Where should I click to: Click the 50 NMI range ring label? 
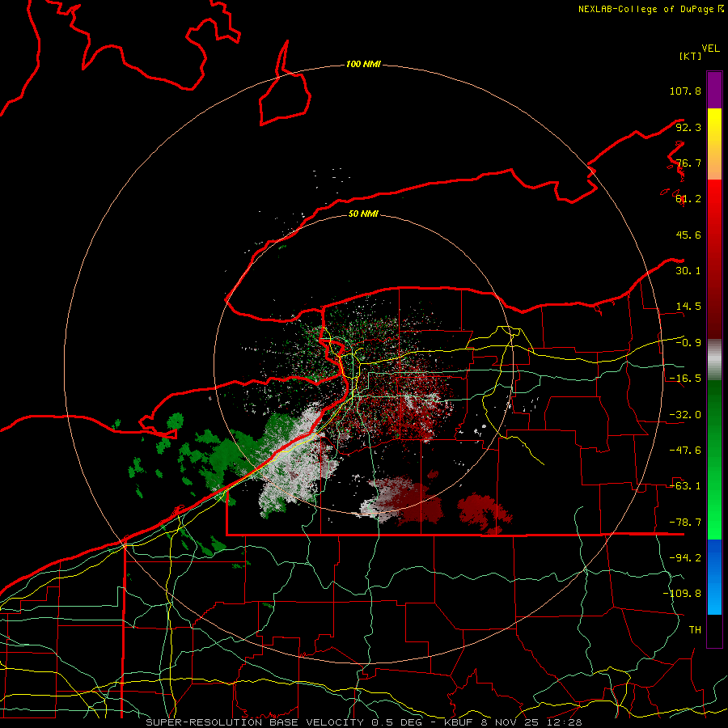[x=363, y=214]
